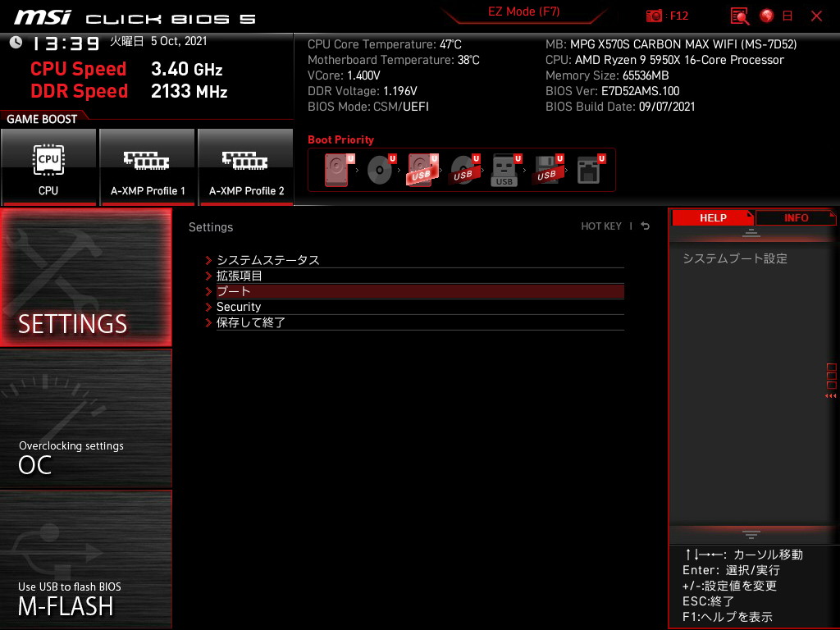Click the BIOS Ver E7D52AMS.100 text
The width and height of the screenshot is (840, 630).
(x=612, y=91)
